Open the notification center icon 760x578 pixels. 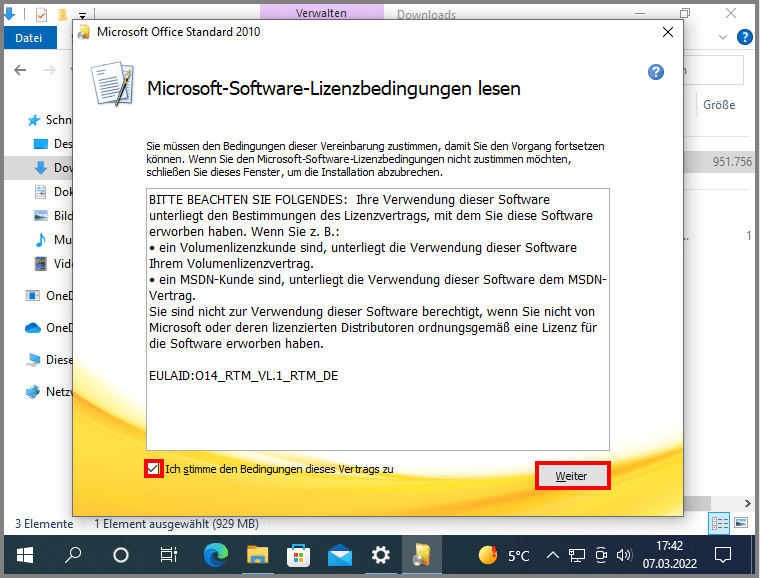click(x=724, y=555)
